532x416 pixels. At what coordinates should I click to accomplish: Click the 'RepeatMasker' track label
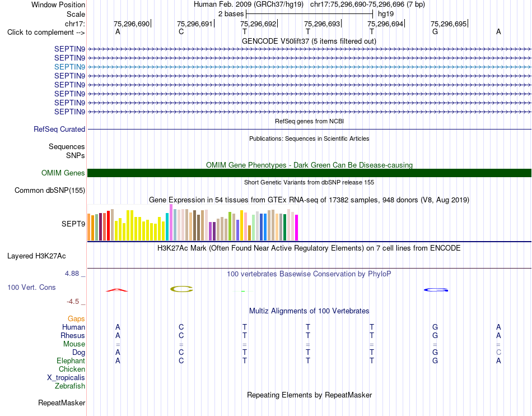pyautogui.click(x=62, y=403)
